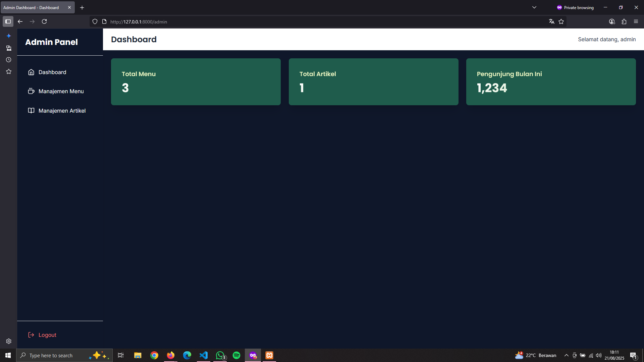Screen dimensions: 644x362
Task: Click the Dashboard home icon in sidebar
Action: point(31,72)
